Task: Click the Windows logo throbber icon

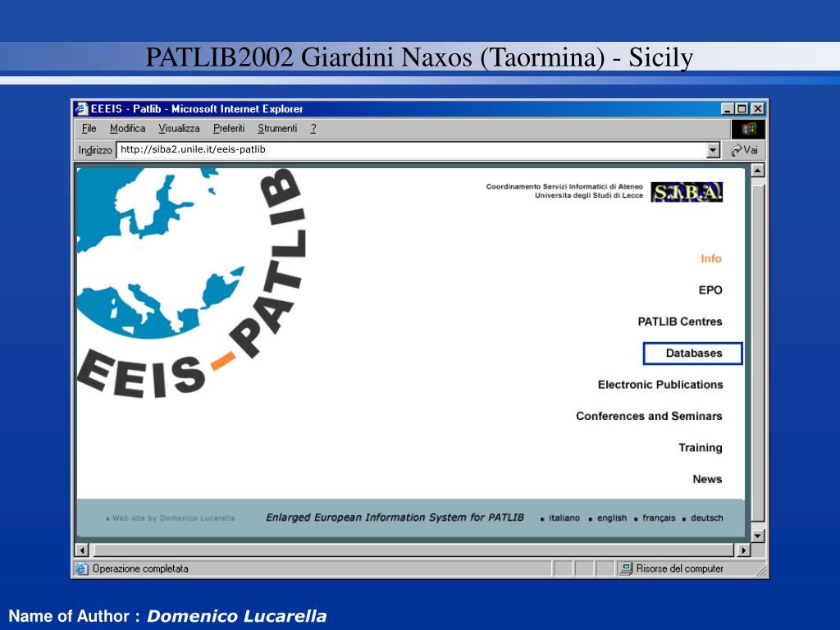Action: [x=748, y=129]
